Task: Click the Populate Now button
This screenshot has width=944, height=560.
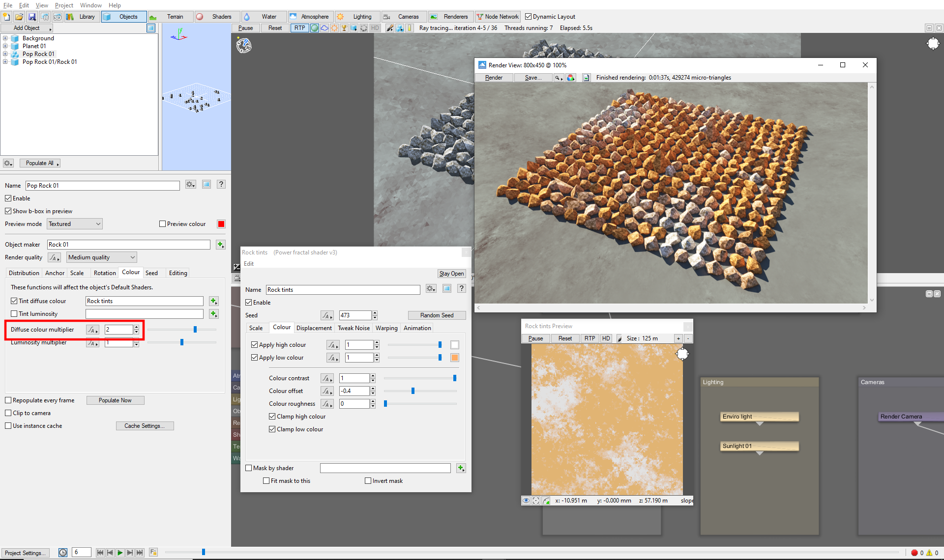Action: 115,400
